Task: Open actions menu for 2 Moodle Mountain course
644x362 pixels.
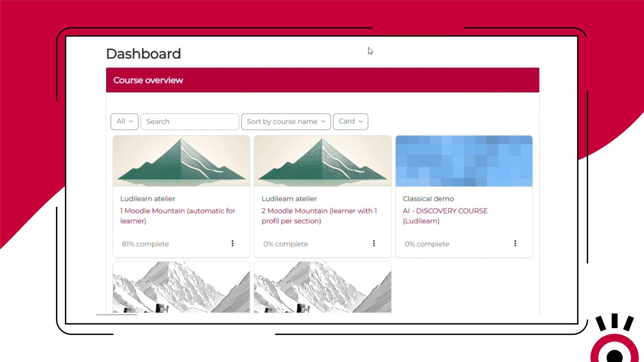Action: (x=374, y=243)
